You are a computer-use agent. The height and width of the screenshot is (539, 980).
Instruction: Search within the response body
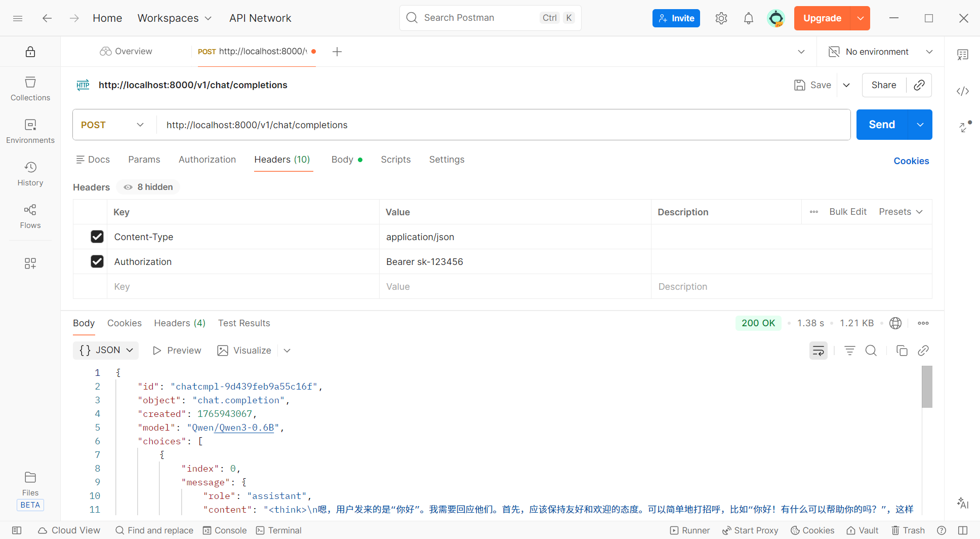(x=871, y=351)
